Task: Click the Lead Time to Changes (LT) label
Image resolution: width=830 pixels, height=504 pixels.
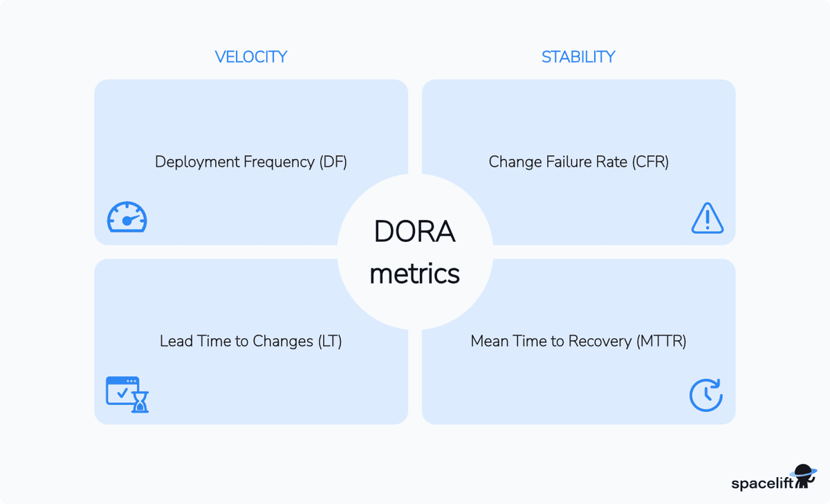Action: [x=250, y=341]
